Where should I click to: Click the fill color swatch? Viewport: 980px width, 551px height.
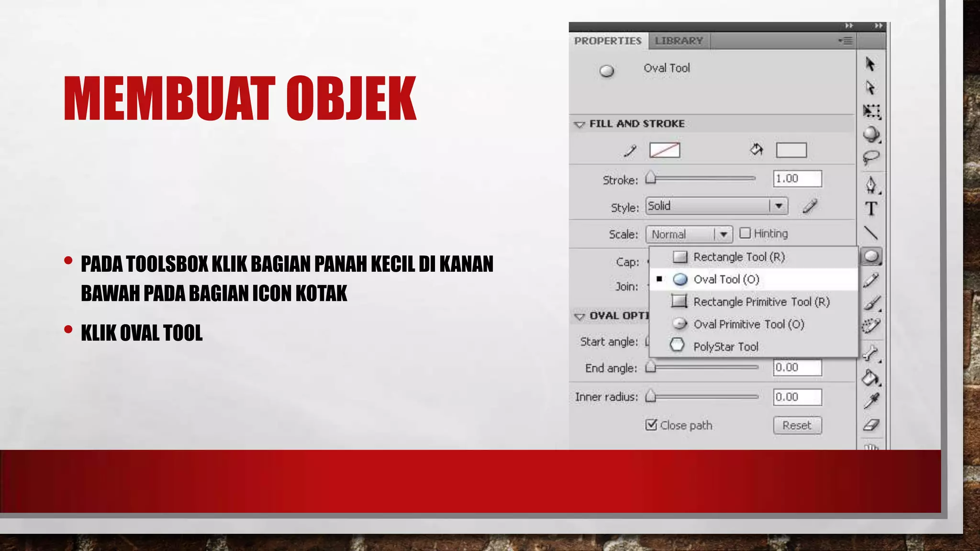coord(791,150)
